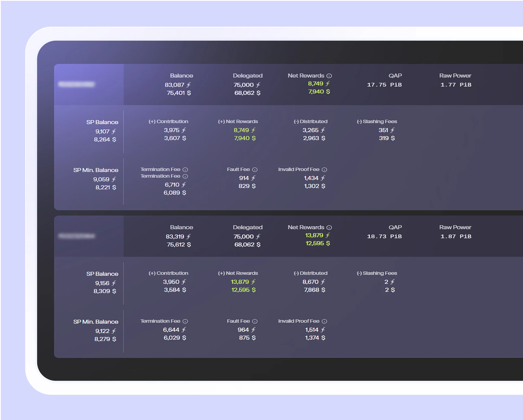This screenshot has width=523, height=420.
Task: Expand the SP Balance row in the first card
Action: coord(102,122)
